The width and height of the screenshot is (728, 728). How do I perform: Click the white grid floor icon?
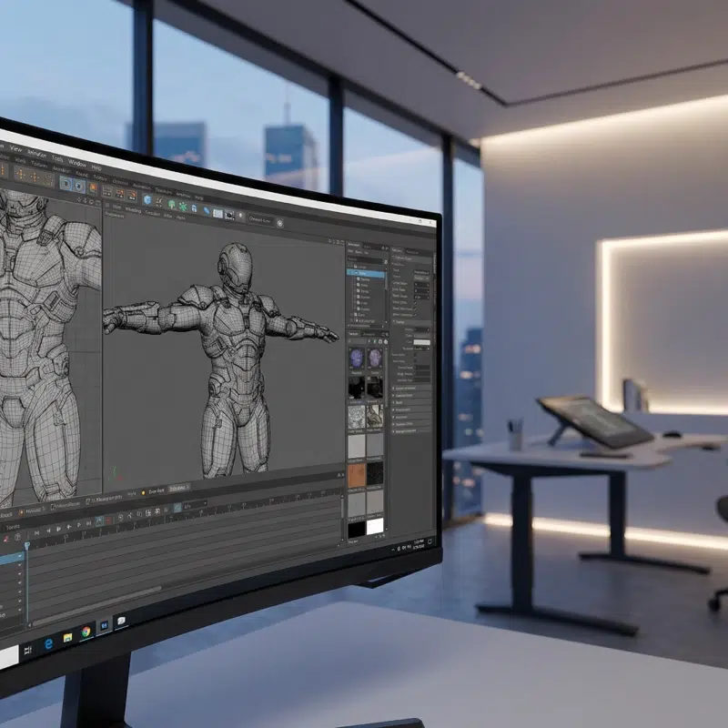(x=217, y=213)
